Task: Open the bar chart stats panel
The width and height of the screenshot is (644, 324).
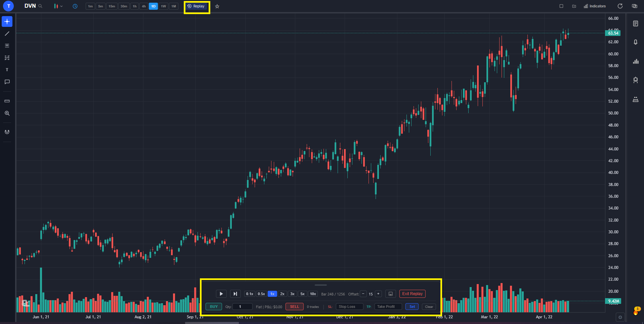Action: [x=636, y=61]
